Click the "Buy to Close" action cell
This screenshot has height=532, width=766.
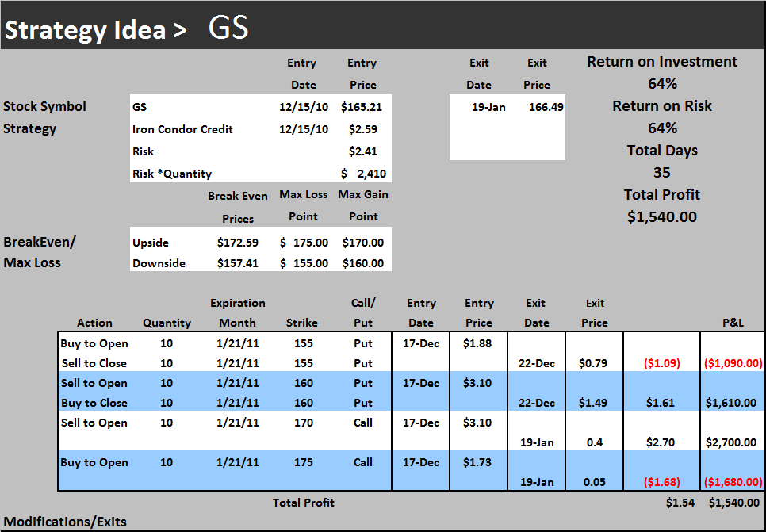(x=94, y=403)
